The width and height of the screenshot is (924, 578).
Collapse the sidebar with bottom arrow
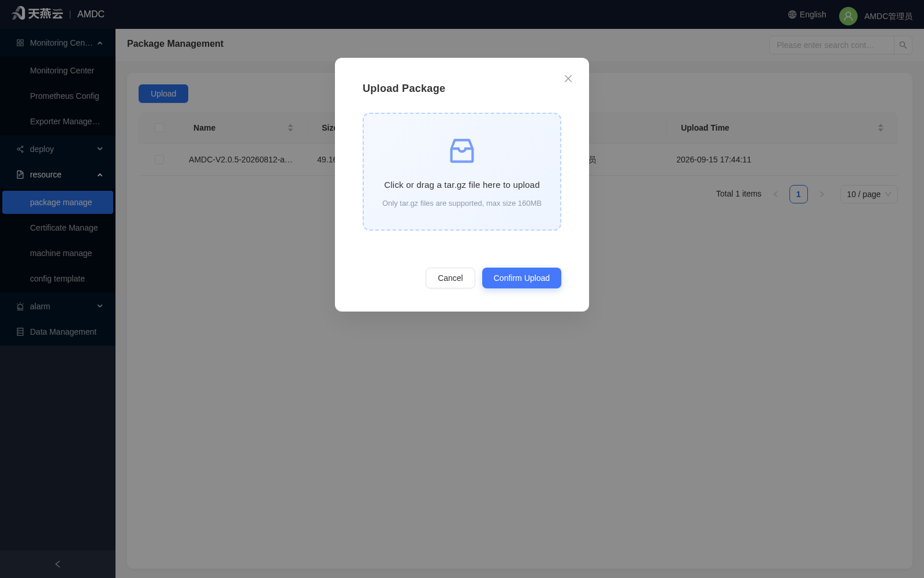58,564
